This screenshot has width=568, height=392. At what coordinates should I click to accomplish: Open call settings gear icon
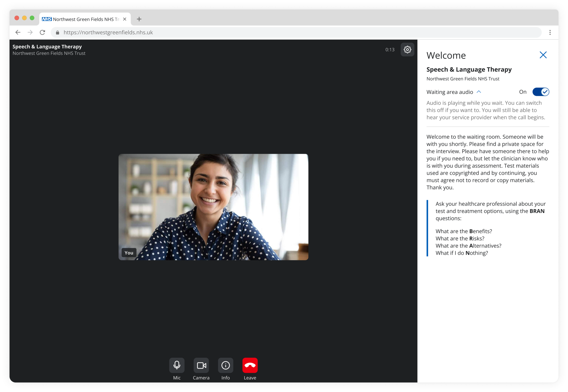coord(407,50)
